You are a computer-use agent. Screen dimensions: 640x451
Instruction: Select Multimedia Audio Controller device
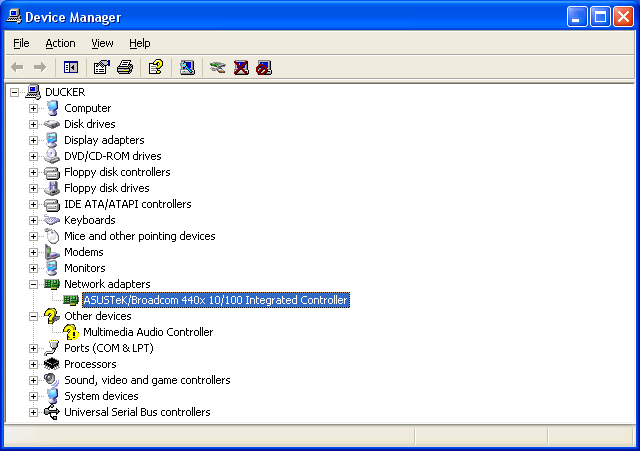click(148, 332)
